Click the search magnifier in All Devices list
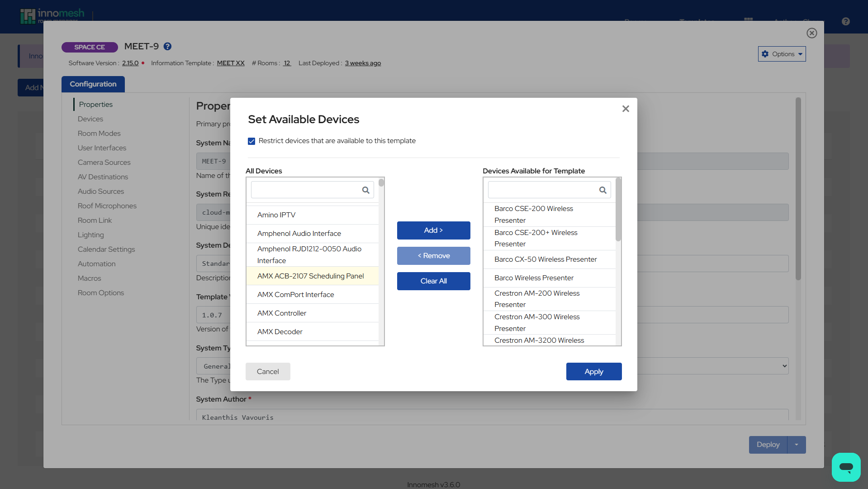The image size is (868, 489). (x=365, y=190)
